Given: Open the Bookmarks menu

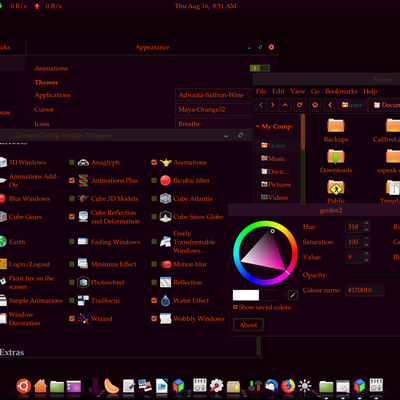Looking at the screenshot, I should pyautogui.click(x=341, y=91).
